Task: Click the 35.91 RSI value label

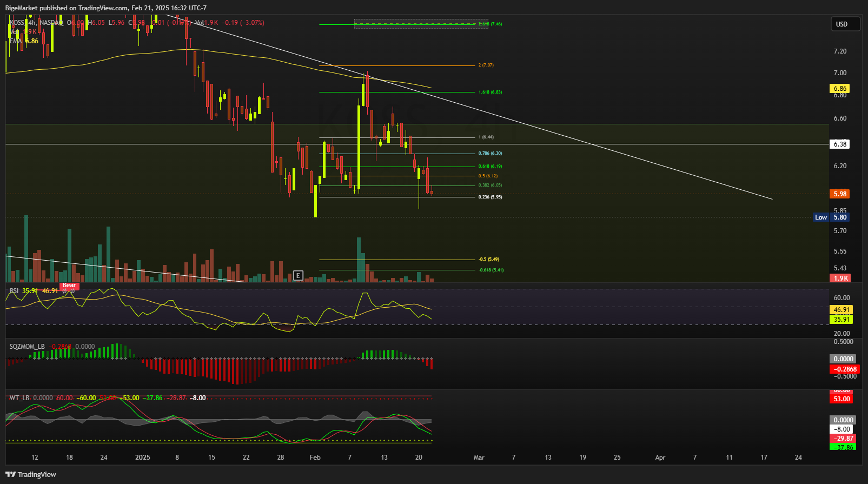Action: [841, 320]
